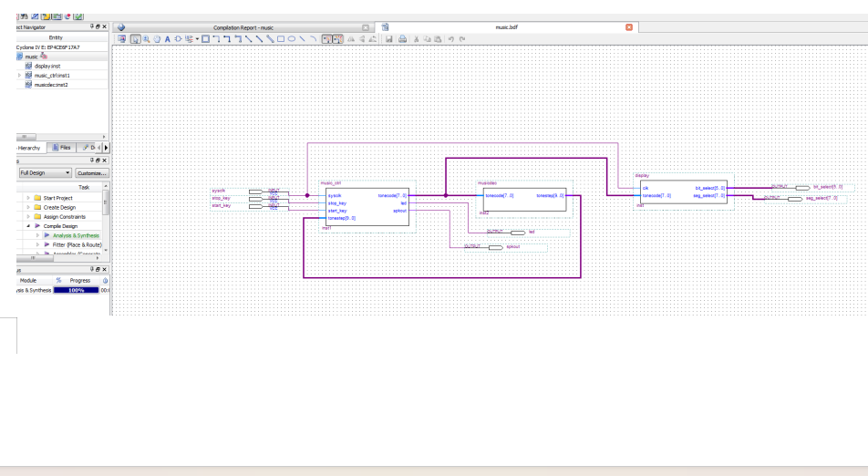Click the Save icon in toolbar
Image resolution: width=868 pixels, height=476 pixels.
click(x=389, y=39)
